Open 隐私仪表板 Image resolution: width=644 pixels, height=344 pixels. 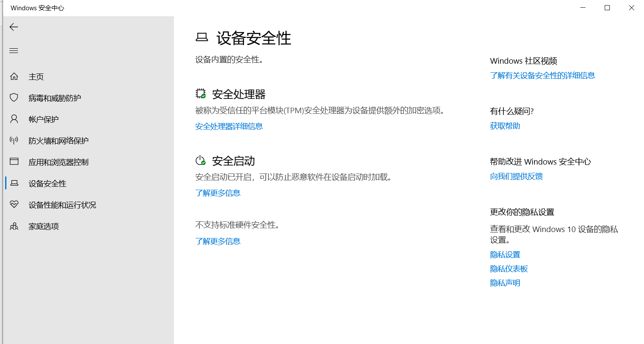tap(509, 268)
